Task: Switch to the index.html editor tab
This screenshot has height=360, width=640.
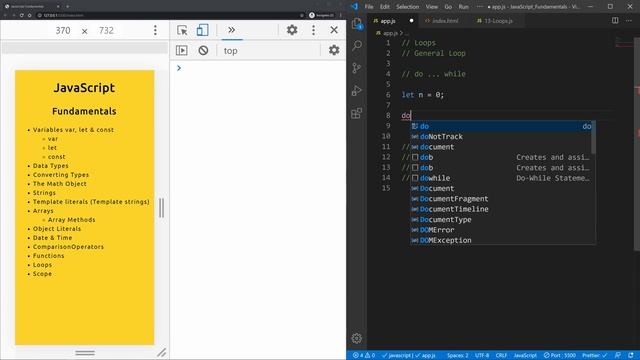Action: pyautogui.click(x=444, y=20)
